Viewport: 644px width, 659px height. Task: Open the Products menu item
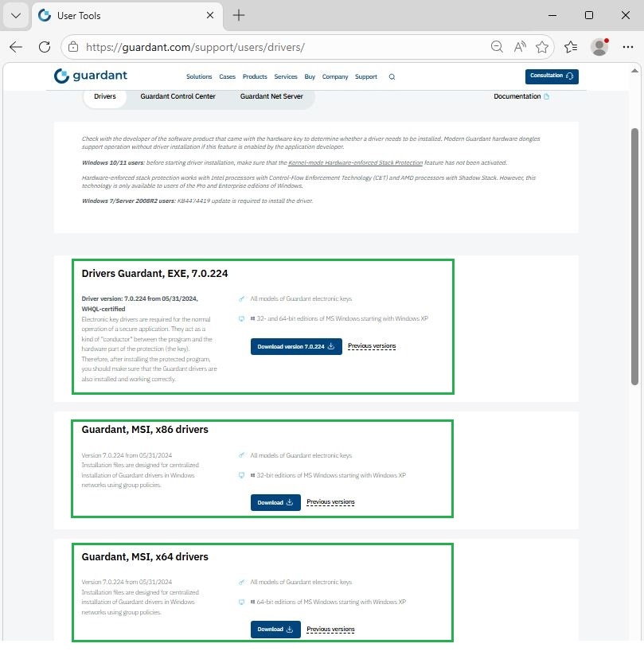click(255, 77)
